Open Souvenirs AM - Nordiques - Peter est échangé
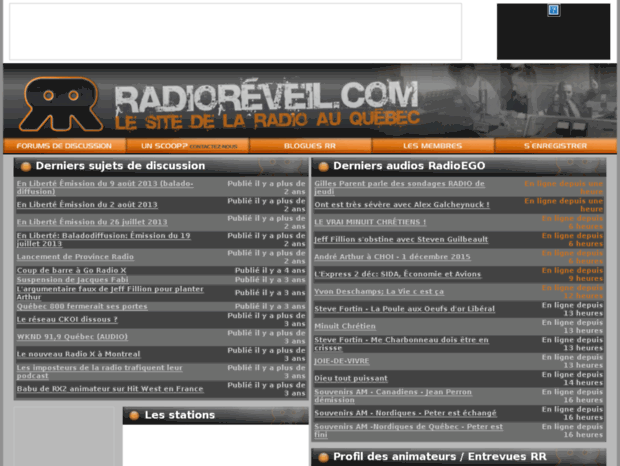This screenshot has height=466, width=620. coord(405,413)
